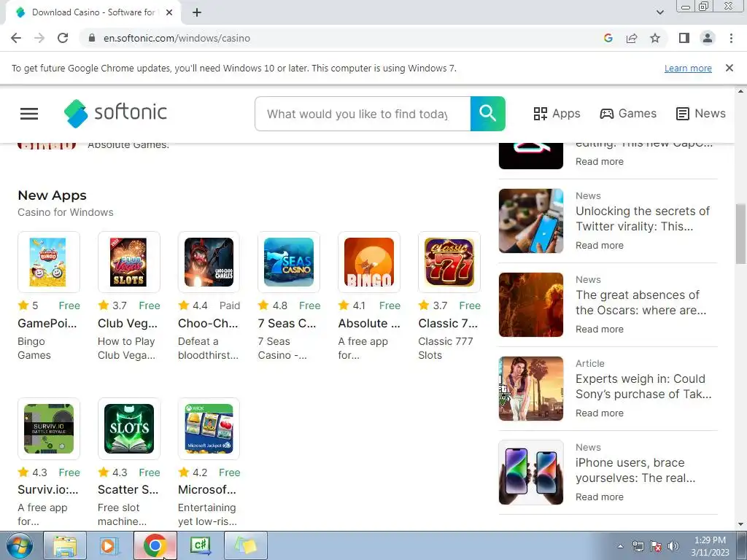Image resolution: width=747 pixels, height=560 pixels.
Task: Open the TikTok article thumbnail at top
Action: 531,156
